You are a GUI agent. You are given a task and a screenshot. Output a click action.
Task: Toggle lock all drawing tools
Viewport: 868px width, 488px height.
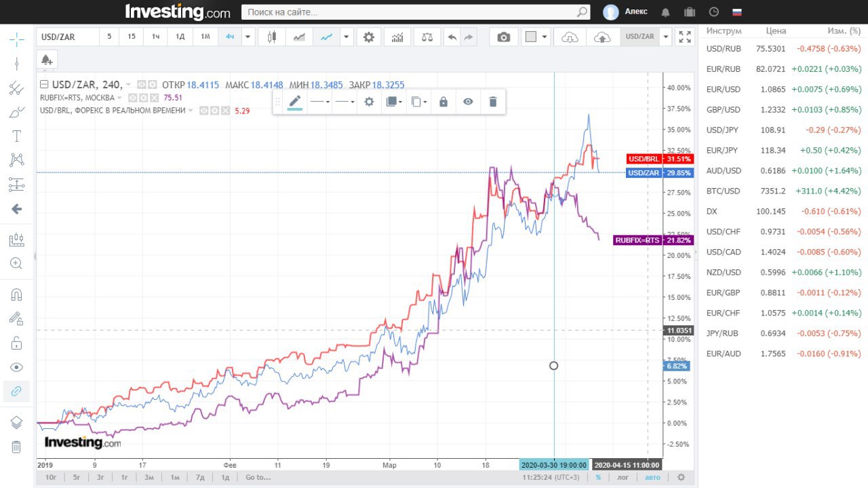click(16, 343)
